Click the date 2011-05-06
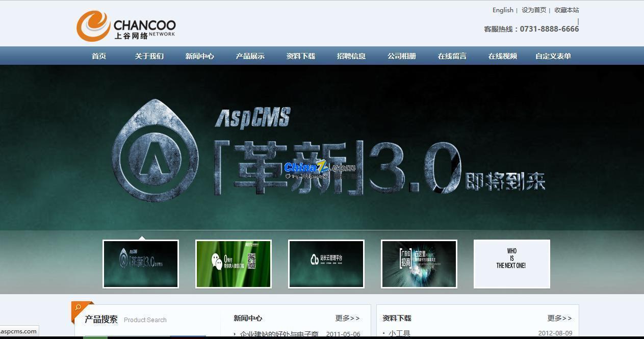Viewport: 644px width, 339px height. pos(343,334)
